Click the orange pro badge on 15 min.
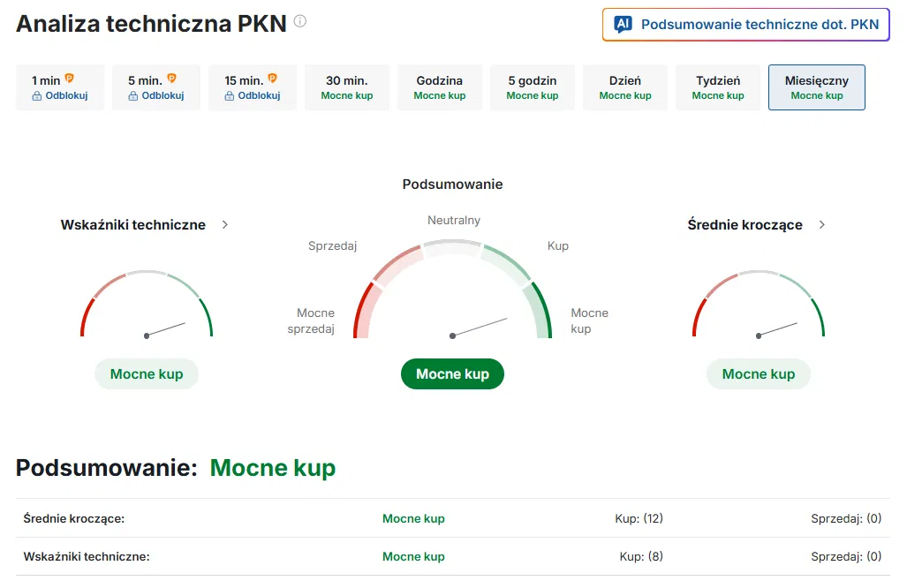The image size is (907, 588). (272, 78)
